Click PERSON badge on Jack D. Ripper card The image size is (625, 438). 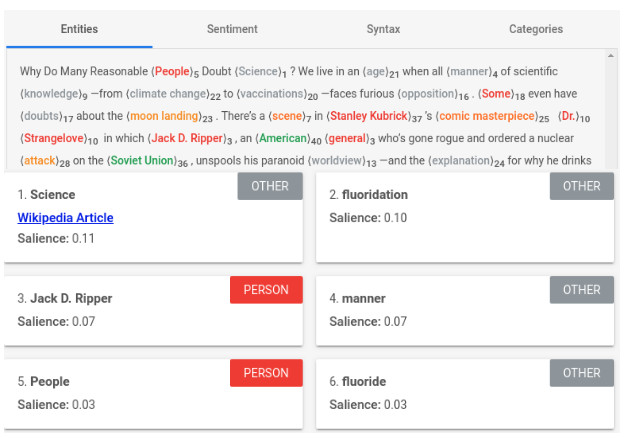(266, 289)
